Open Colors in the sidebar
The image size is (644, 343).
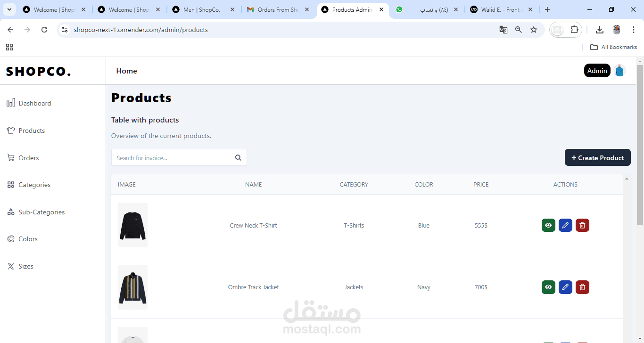coord(22,239)
